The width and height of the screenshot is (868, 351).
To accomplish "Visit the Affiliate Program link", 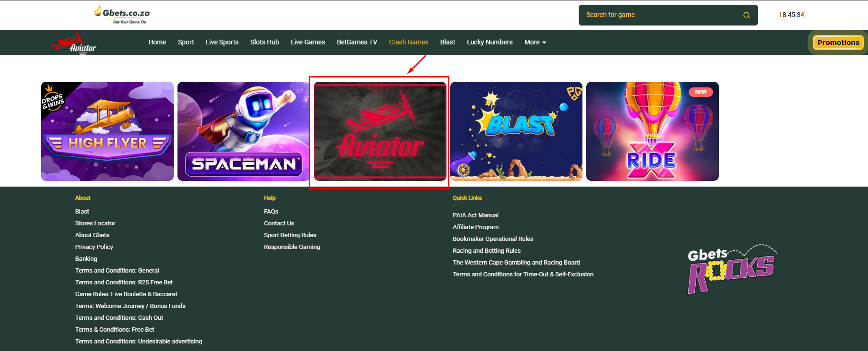I will click(x=475, y=227).
